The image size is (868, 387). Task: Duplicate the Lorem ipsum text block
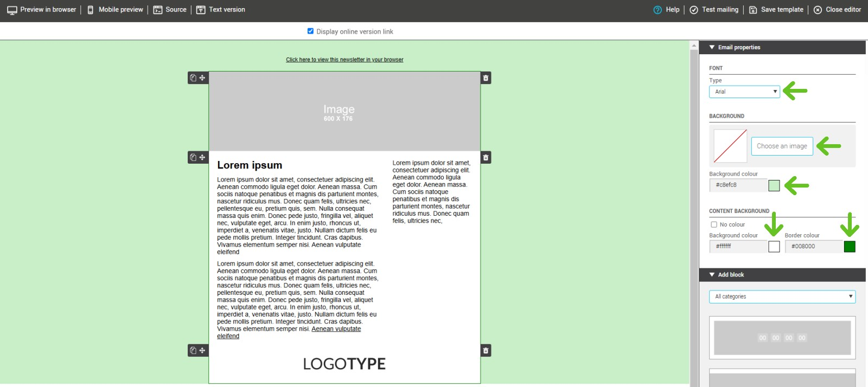[x=193, y=158]
